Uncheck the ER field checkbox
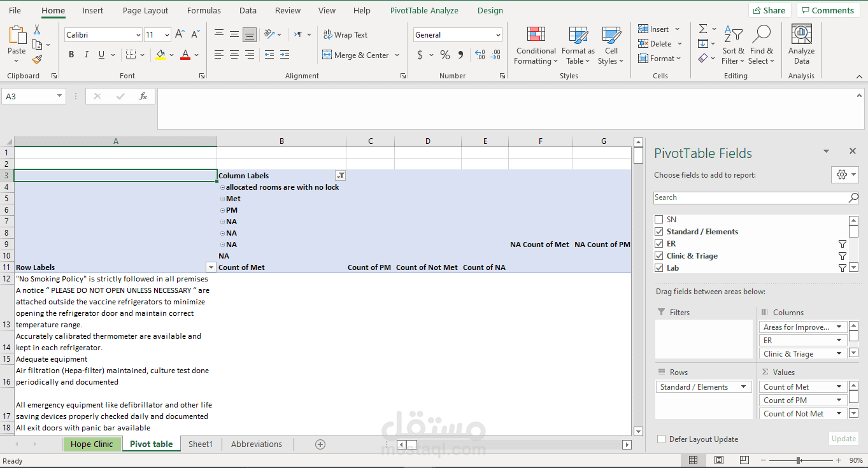Viewport: 868px width, 468px height. click(x=658, y=243)
